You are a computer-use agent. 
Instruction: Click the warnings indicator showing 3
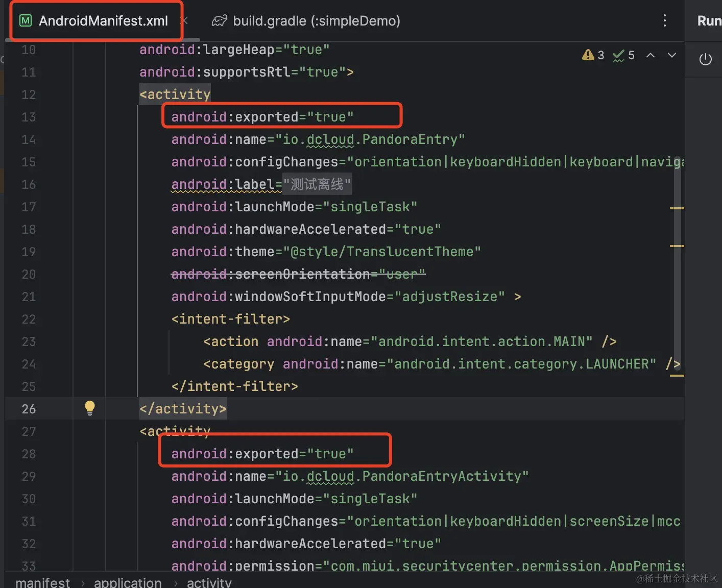593,55
